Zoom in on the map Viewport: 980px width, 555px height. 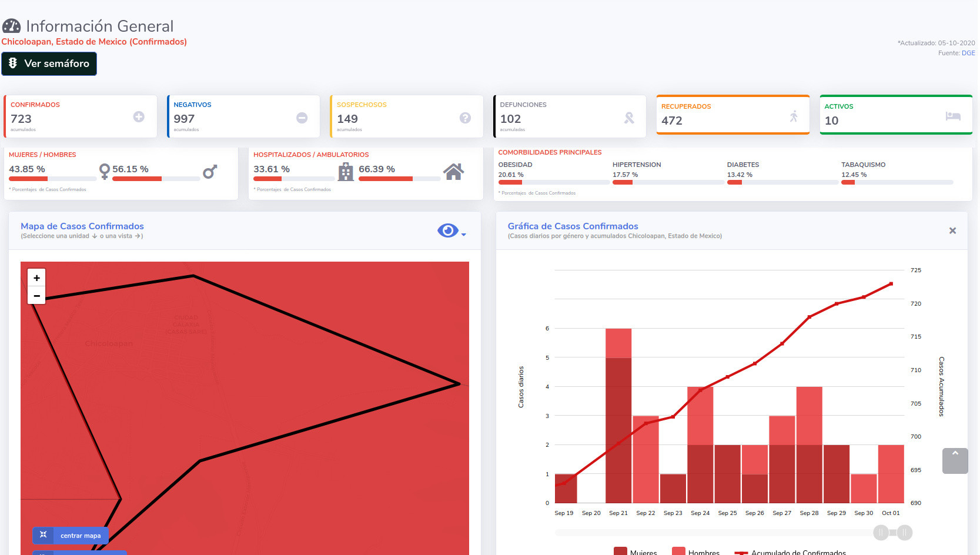[36, 277]
